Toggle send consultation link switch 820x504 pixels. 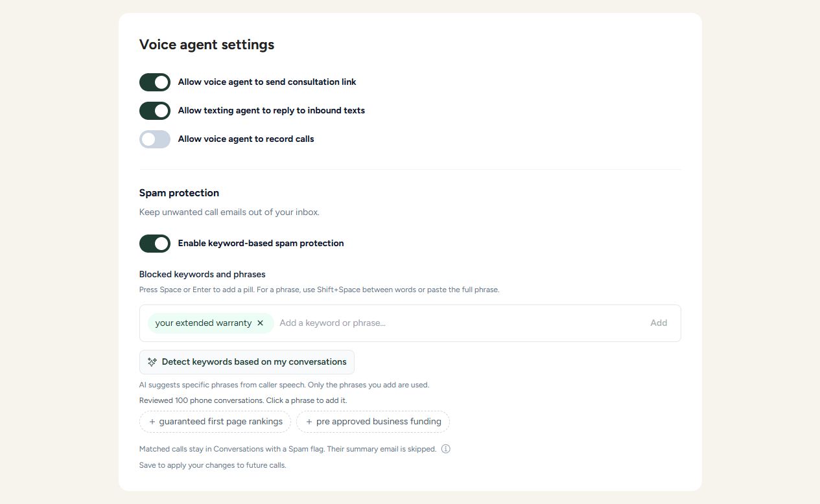click(x=155, y=82)
